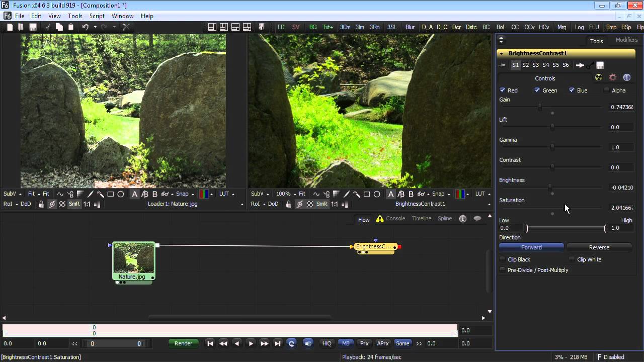Select ellipse shape icon in left viewer
644x362 pixels.
pyautogui.click(x=121, y=194)
